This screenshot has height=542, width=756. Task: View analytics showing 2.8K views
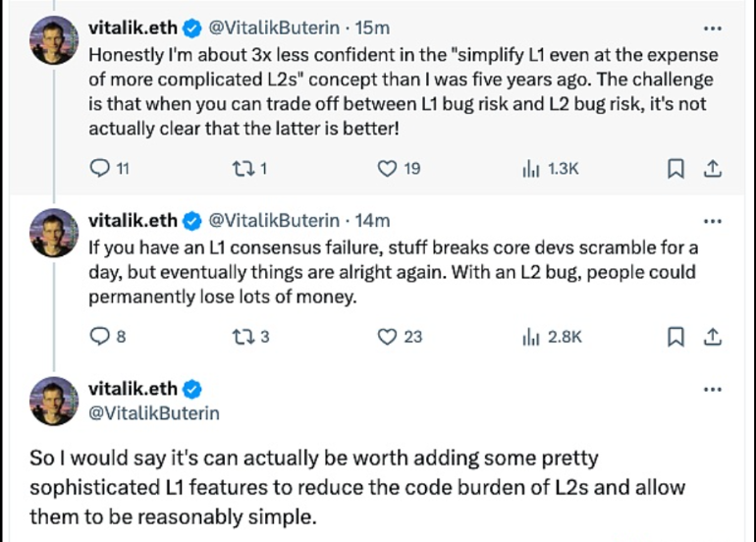tap(531, 337)
